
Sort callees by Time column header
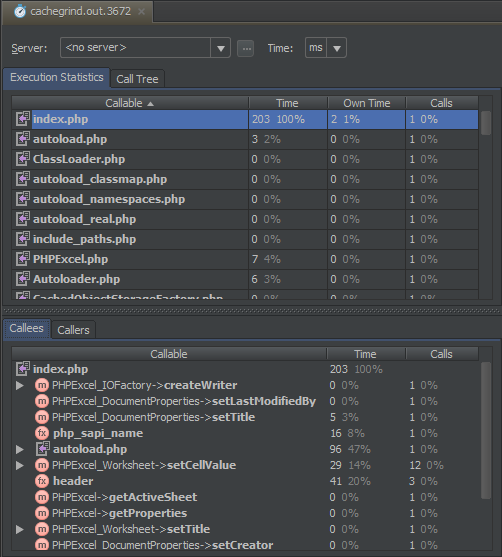(x=366, y=354)
